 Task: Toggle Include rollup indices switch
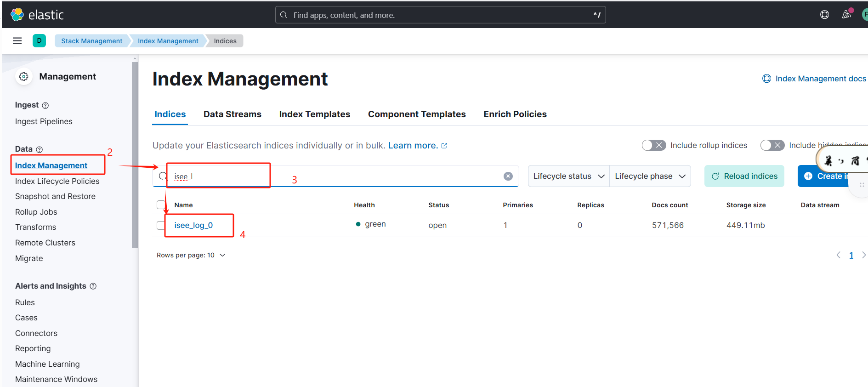(x=654, y=145)
